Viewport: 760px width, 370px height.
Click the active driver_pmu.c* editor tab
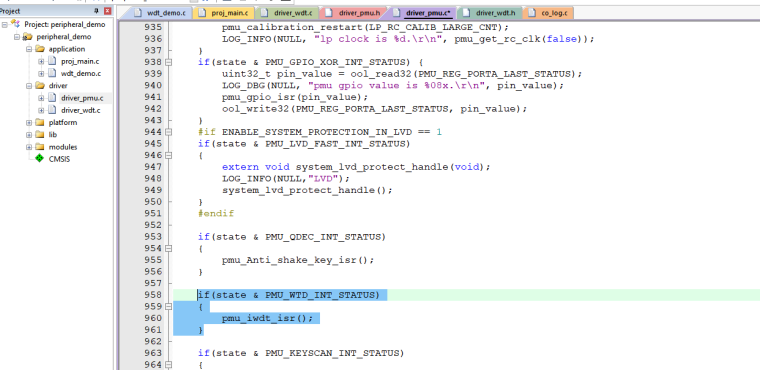point(422,13)
